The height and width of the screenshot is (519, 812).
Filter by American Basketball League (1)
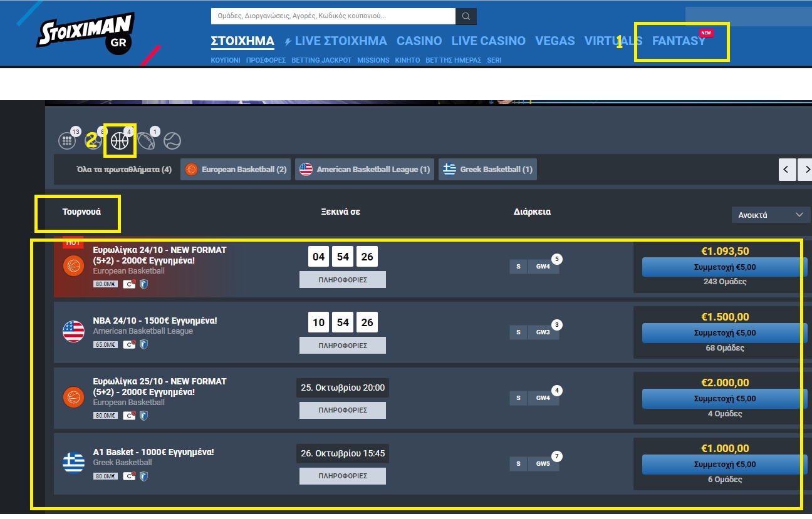pos(365,170)
